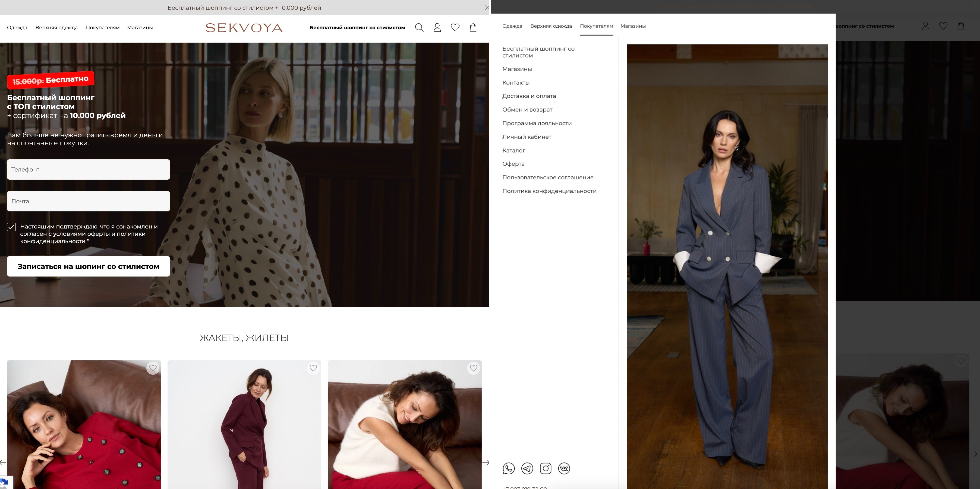The width and height of the screenshot is (980, 489).
Task: Open the user account icon in left header
Action: click(x=437, y=27)
